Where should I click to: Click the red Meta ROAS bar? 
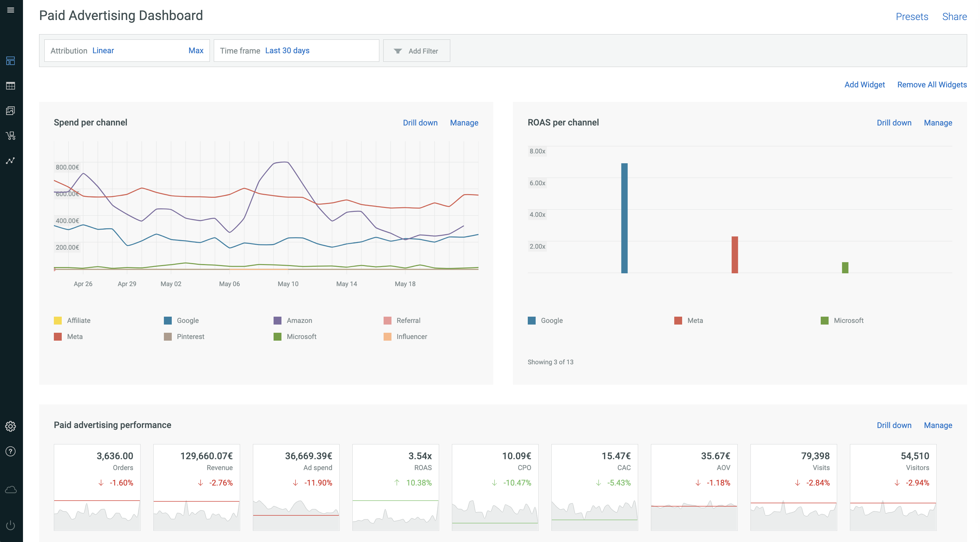click(x=735, y=255)
